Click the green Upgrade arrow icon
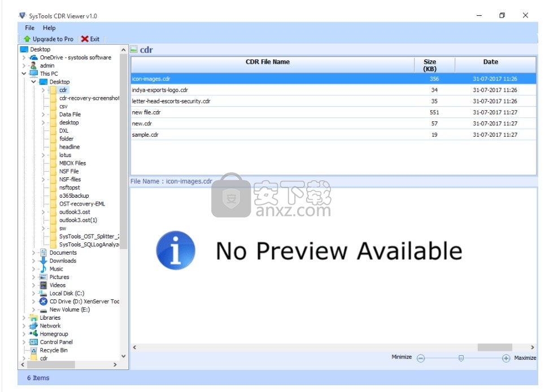Image resolution: width=545 pixels, height=392 pixels. click(x=27, y=39)
